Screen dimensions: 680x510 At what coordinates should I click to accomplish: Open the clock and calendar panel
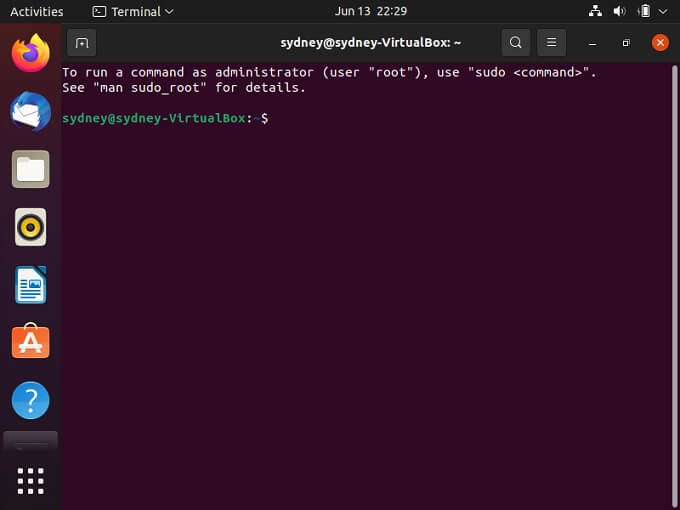pos(371,11)
